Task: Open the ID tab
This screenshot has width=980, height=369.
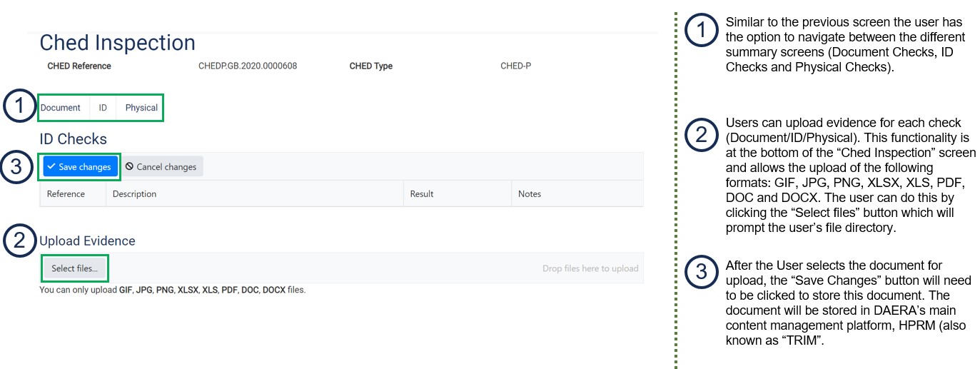Action: tap(103, 108)
